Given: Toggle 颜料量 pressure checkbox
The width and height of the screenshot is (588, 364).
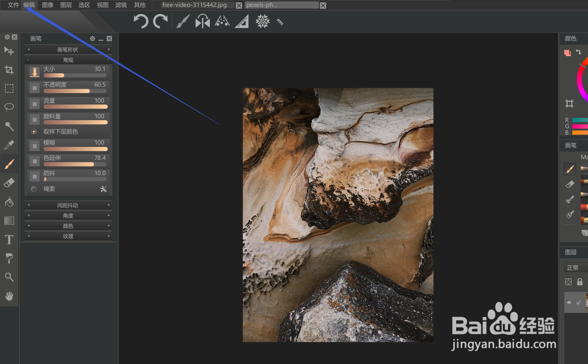Looking at the screenshot, I should 34,119.
